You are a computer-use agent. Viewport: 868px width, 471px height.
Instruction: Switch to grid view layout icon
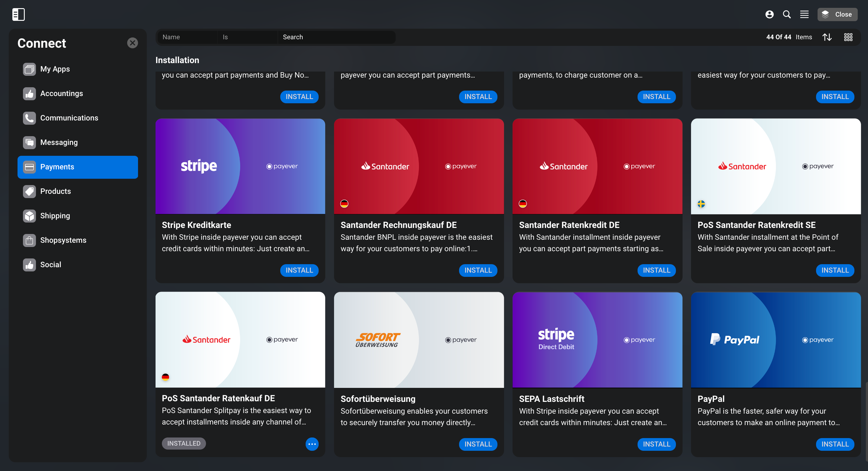[x=848, y=37]
